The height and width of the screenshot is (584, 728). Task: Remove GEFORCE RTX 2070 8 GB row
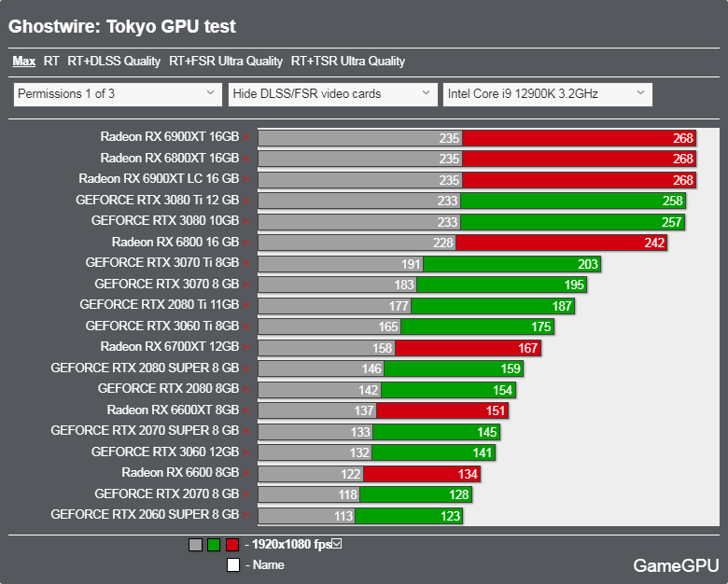pos(245,494)
